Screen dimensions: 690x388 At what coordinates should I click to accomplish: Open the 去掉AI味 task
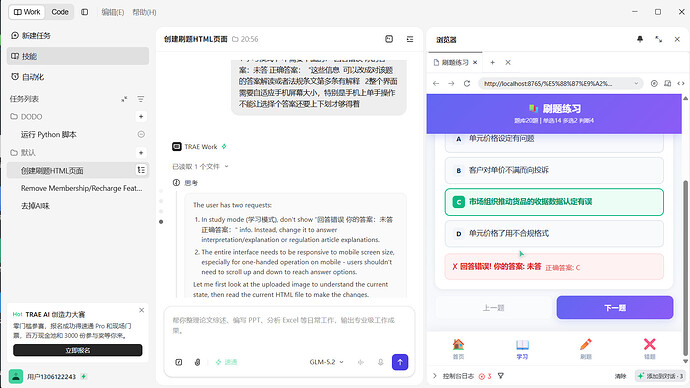pyautogui.click(x=35, y=206)
